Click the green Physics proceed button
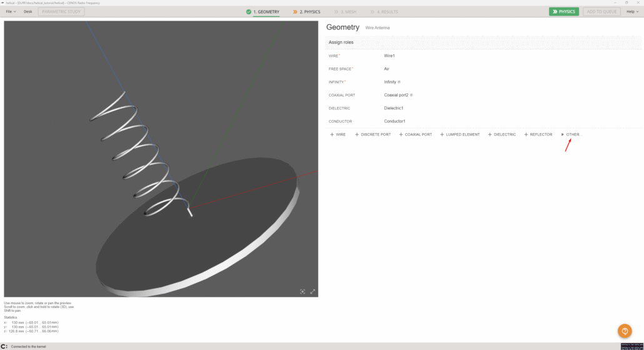 [564, 12]
